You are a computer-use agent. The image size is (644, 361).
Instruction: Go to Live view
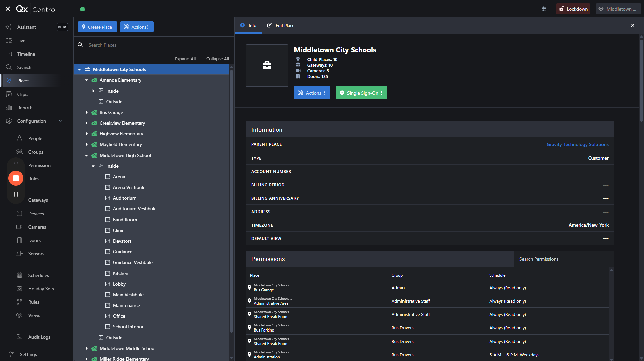tap(21, 41)
